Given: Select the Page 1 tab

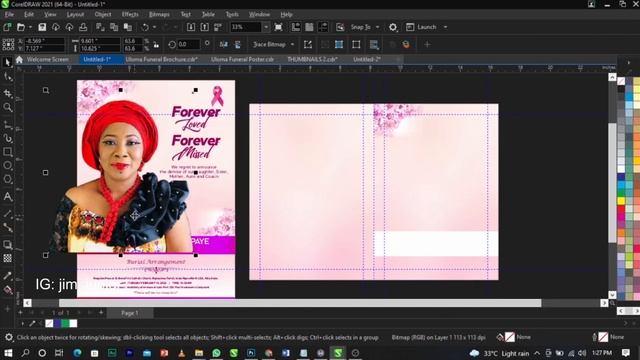Looking at the screenshot, I should 130,313.
